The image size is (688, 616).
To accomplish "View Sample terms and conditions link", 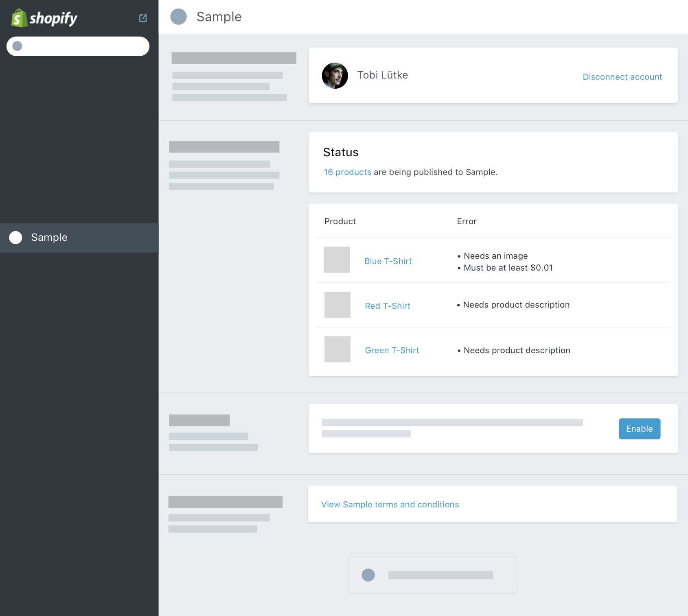I will (390, 505).
